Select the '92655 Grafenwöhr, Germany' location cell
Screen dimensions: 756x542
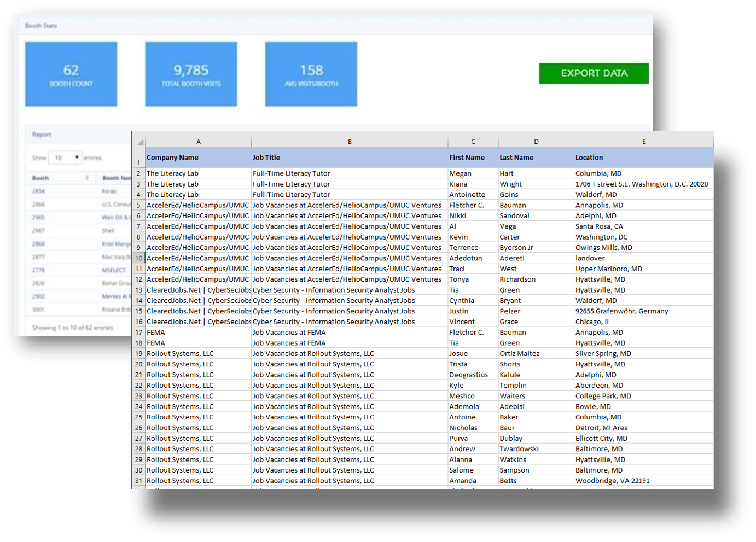[x=644, y=311]
